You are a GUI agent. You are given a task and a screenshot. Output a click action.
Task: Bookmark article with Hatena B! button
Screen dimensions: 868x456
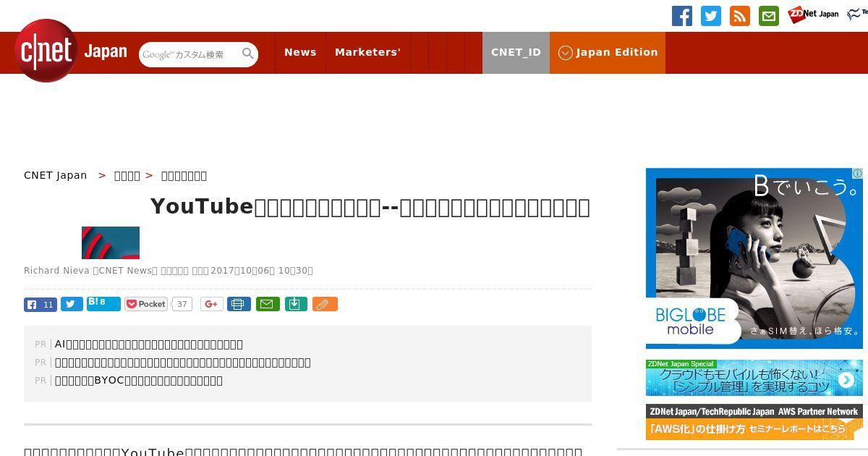tap(103, 303)
